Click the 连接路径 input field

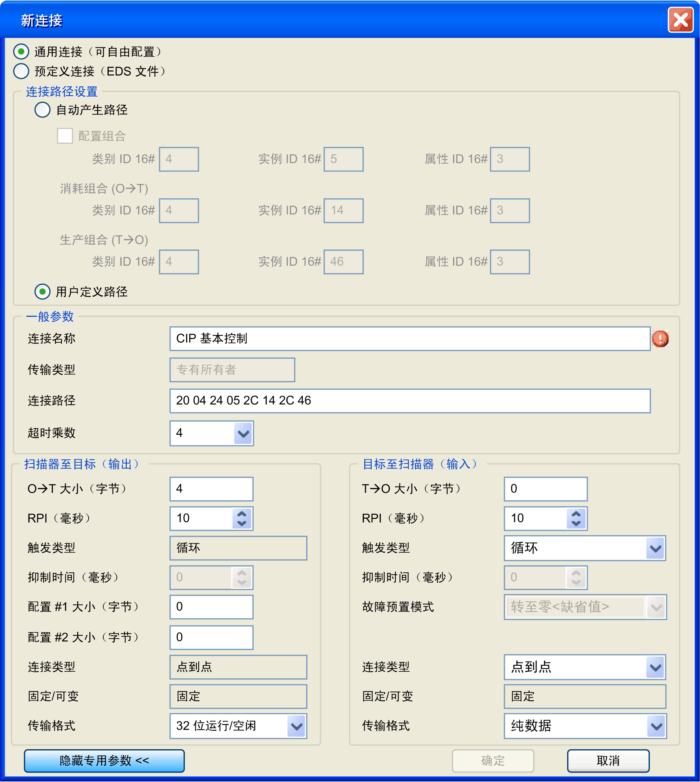(410, 401)
